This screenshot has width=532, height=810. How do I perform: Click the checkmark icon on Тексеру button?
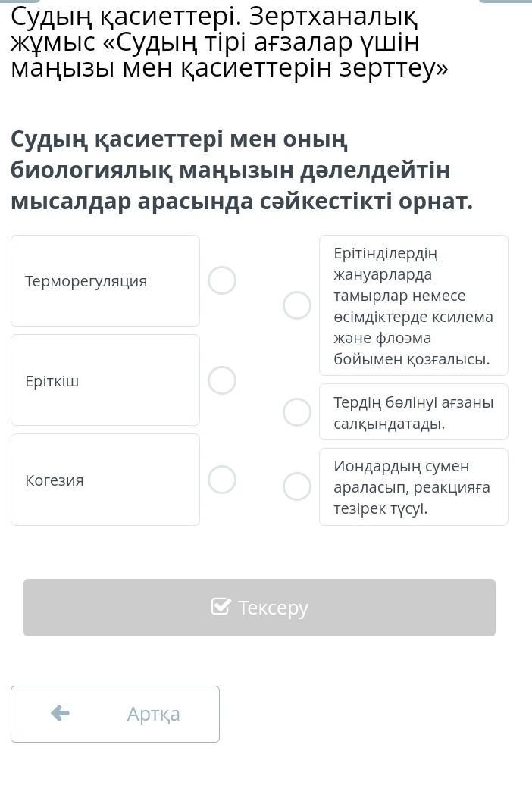(221, 607)
